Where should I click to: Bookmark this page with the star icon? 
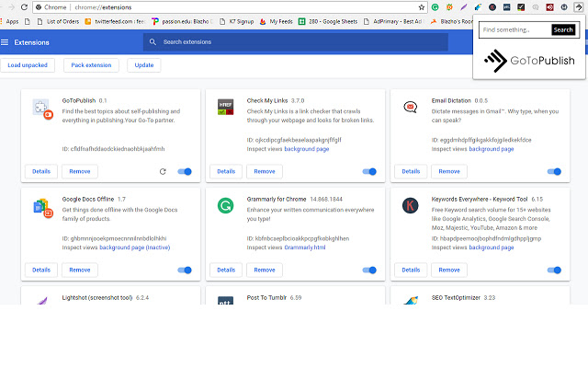(422, 7)
